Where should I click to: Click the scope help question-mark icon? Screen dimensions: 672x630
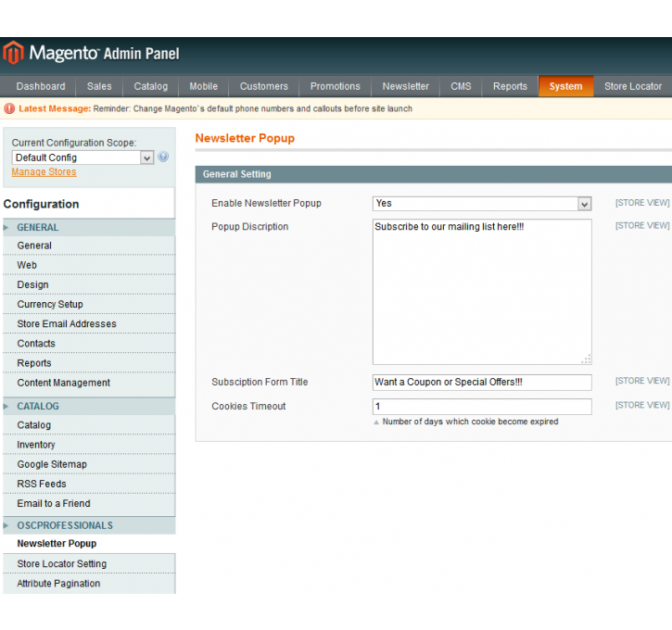tap(163, 157)
